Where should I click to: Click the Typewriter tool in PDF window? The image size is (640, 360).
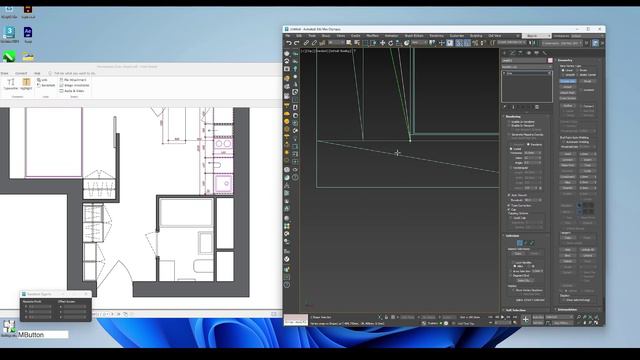(x=11, y=84)
